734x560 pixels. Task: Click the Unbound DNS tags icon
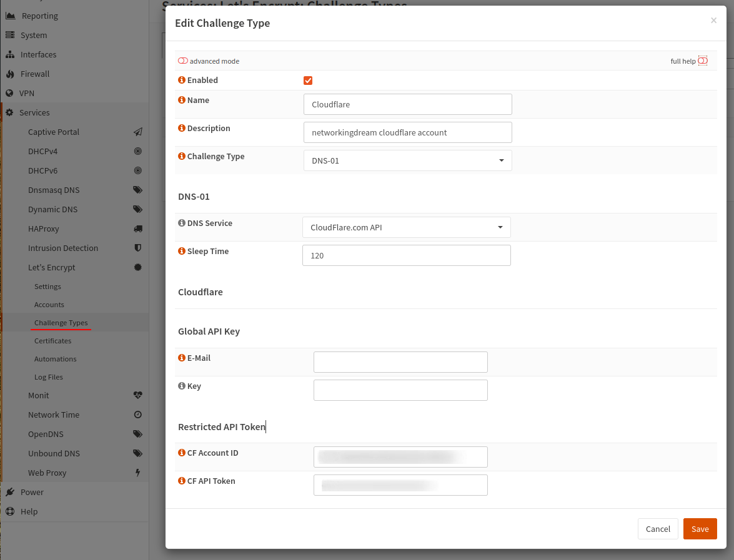pyautogui.click(x=137, y=453)
